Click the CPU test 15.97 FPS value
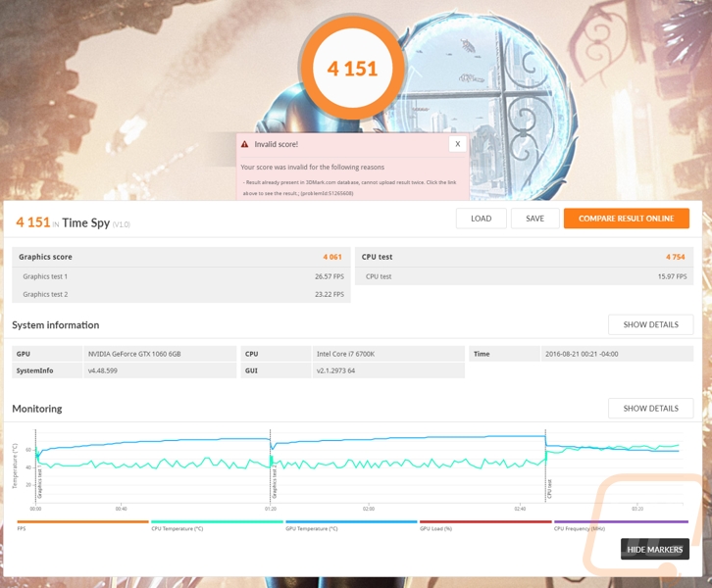The height and width of the screenshot is (588, 712). tap(672, 276)
